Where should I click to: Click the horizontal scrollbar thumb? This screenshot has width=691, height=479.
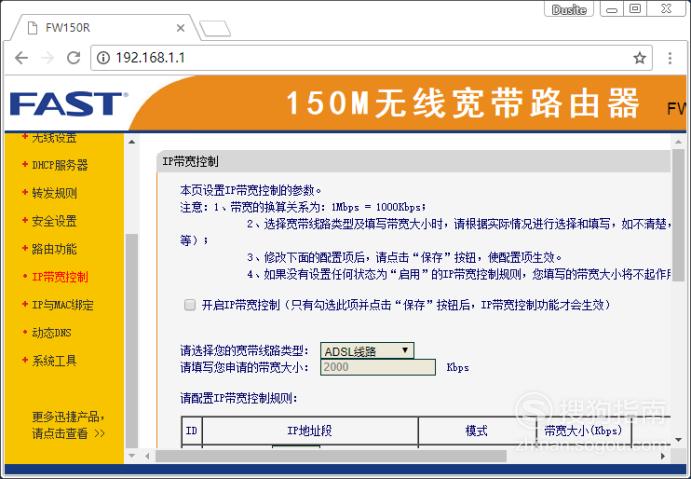coord(331,456)
